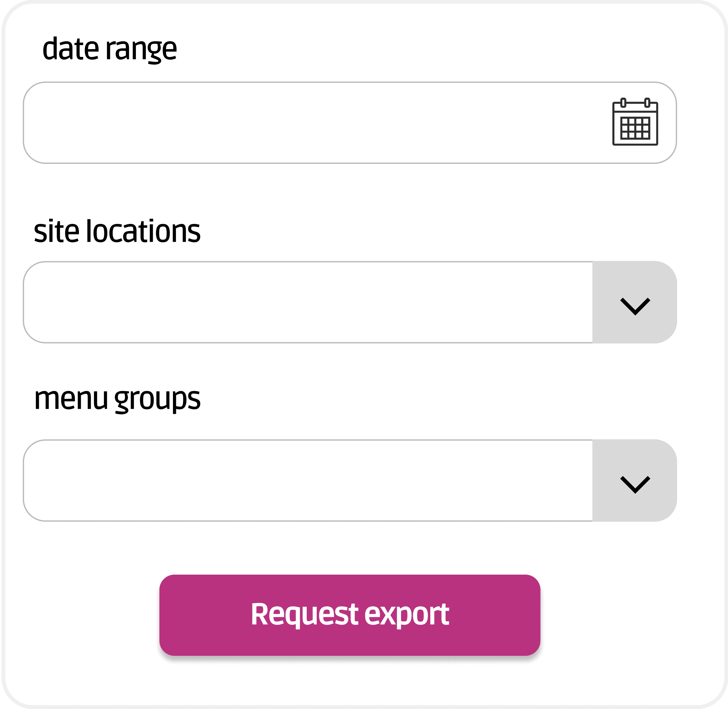Pick dates using the calendar grid icon

635,121
